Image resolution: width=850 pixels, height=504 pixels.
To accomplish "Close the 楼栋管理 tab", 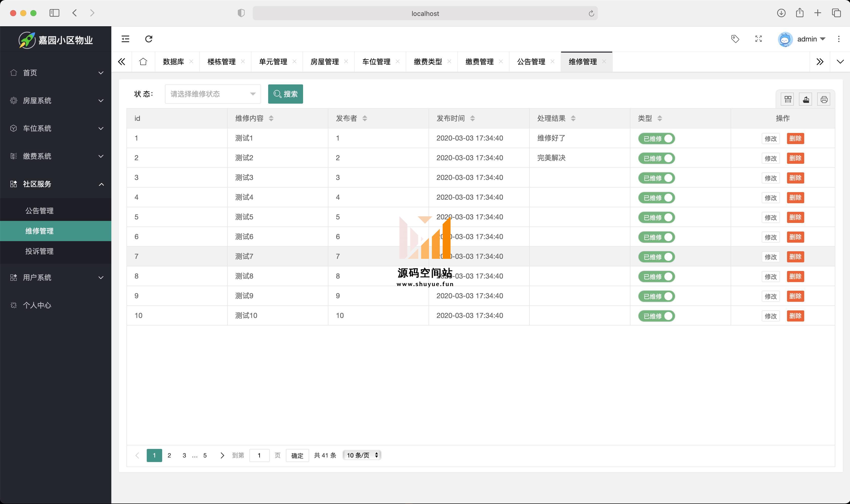I will click(243, 61).
